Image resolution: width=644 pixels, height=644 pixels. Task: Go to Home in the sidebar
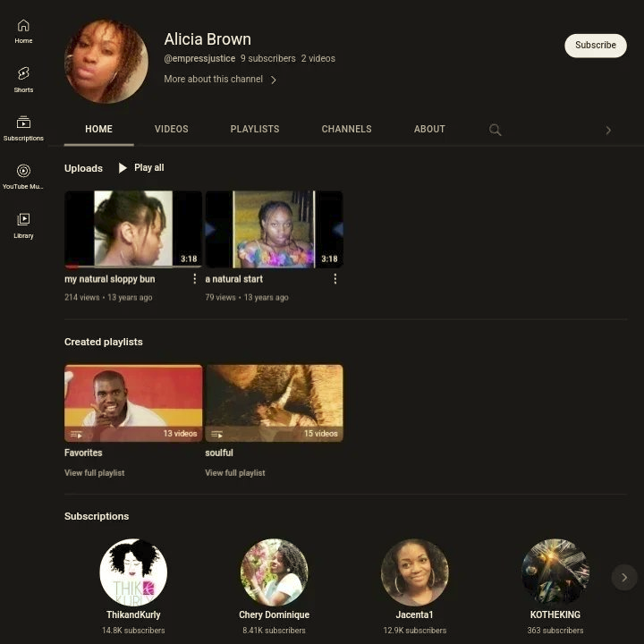[23, 31]
